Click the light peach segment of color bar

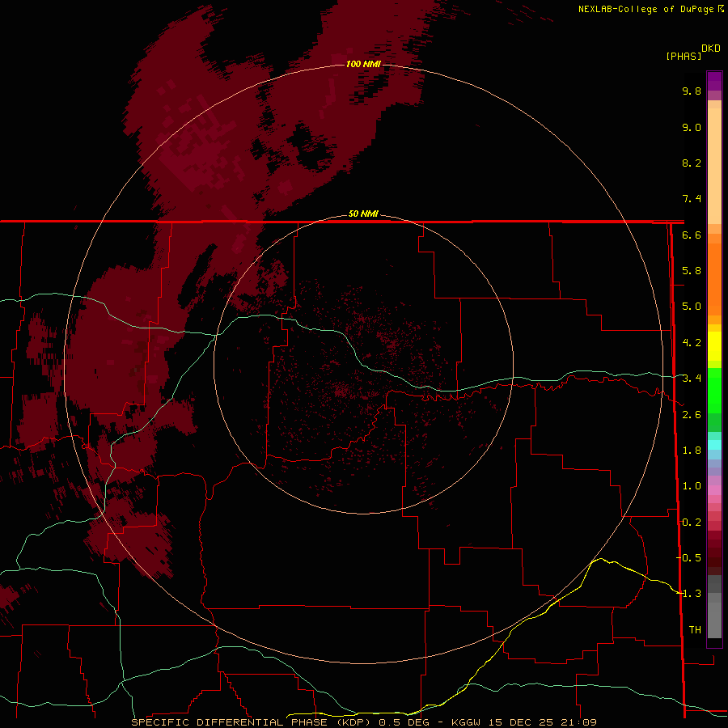714,166
